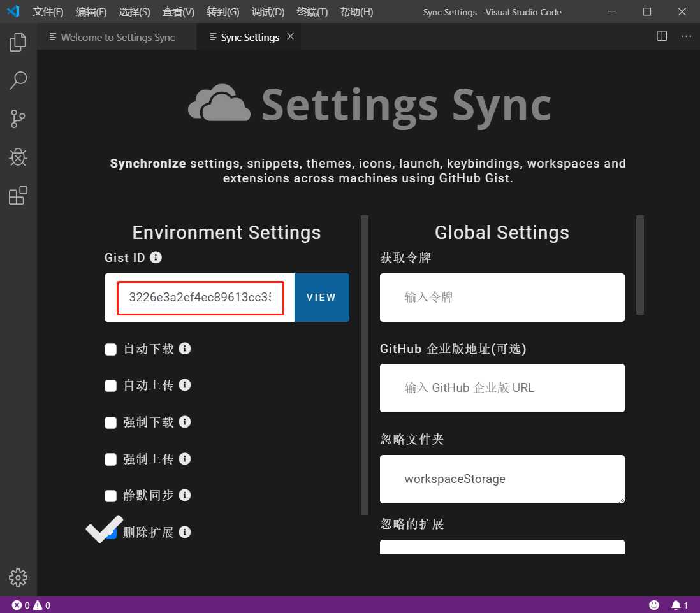700x613 pixels.
Task: Click the VIEW button beside Gist ID
Action: [321, 297]
